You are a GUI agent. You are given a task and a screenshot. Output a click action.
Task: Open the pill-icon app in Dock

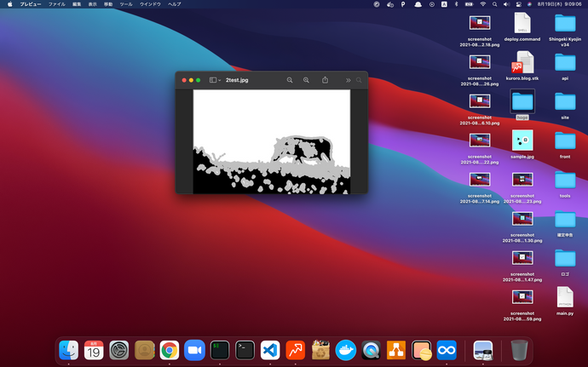[422, 350]
